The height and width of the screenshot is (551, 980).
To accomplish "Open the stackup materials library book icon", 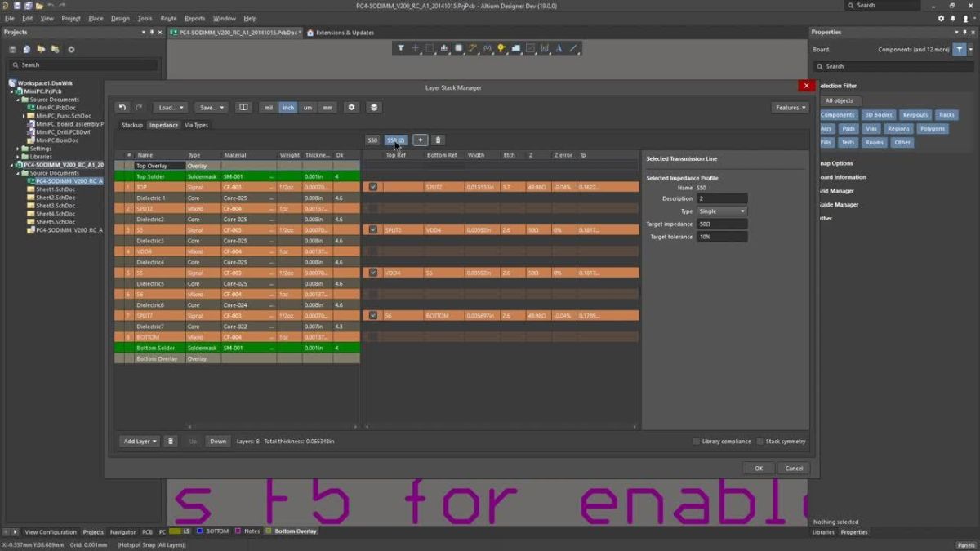I will click(242, 107).
